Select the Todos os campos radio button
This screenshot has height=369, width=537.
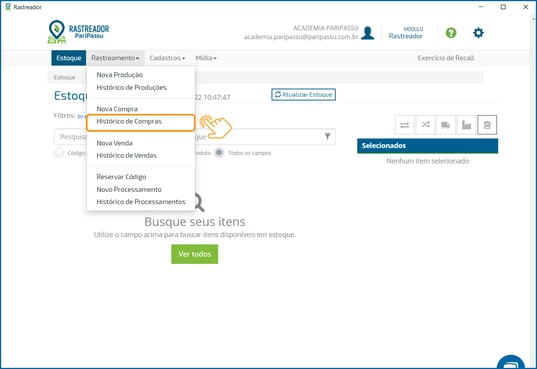pos(219,153)
